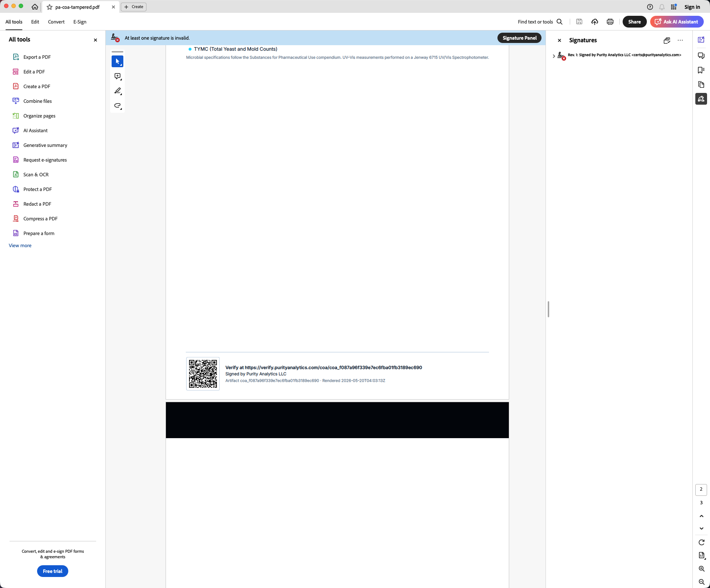Viewport: 710px width, 588px height.
Task: Open the Edit menu
Action: tap(35, 22)
